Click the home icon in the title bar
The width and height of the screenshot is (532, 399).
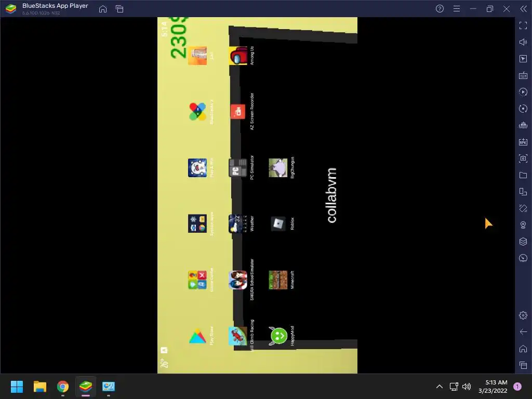coord(103,9)
